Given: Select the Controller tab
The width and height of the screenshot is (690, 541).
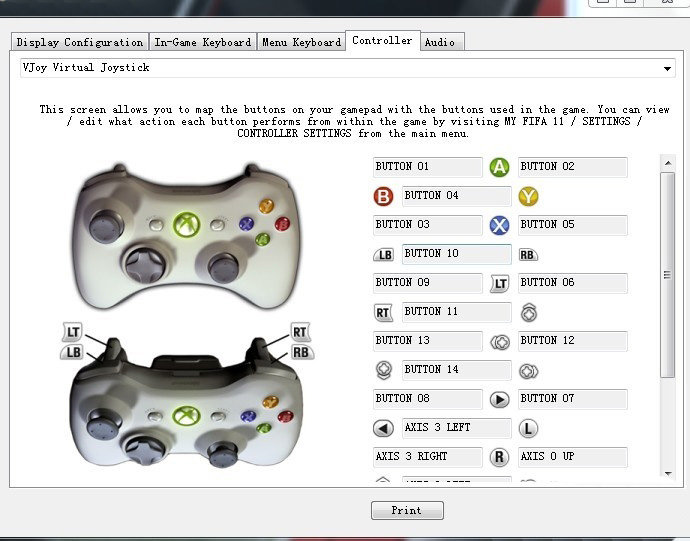Looking at the screenshot, I should point(383,40).
